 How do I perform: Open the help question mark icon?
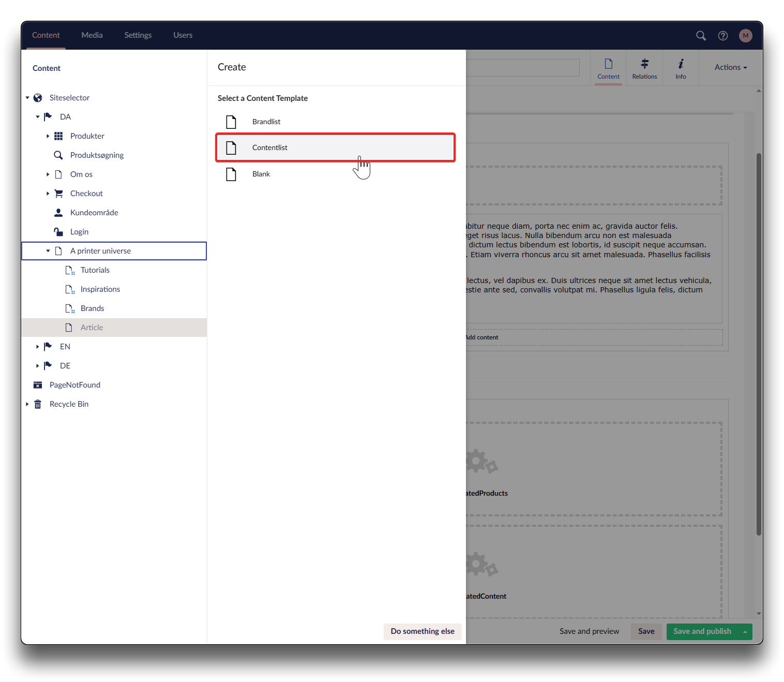[x=723, y=36]
